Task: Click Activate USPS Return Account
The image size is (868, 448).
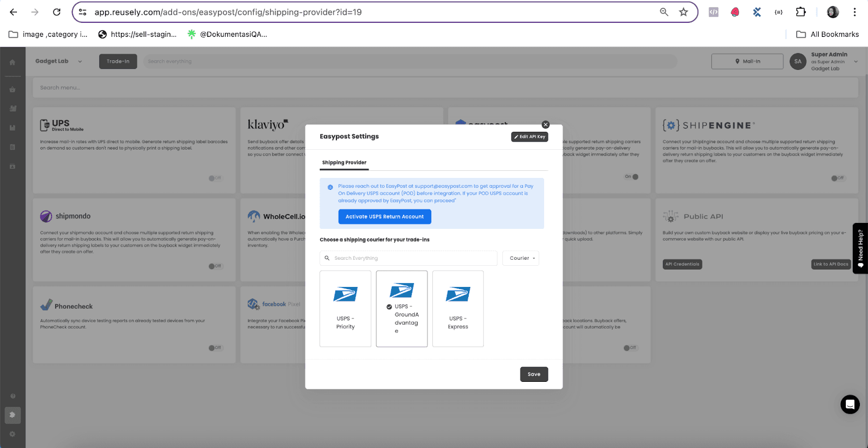Action: coord(385,216)
